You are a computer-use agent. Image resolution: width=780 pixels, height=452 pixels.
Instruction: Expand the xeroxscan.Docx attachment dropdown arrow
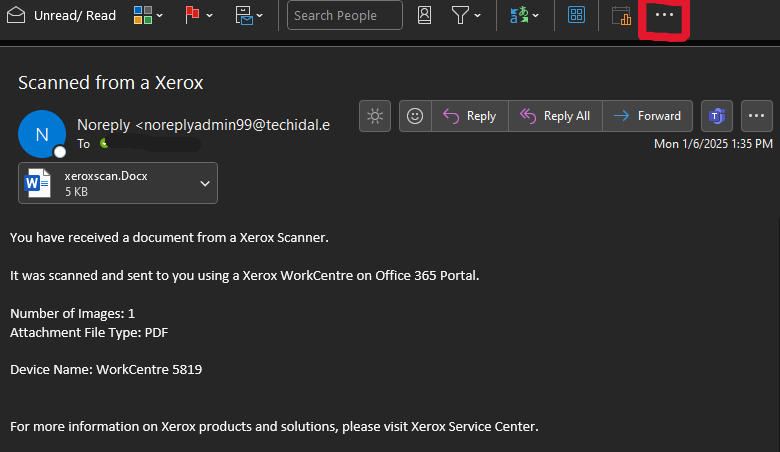pyautogui.click(x=205, y=183)
